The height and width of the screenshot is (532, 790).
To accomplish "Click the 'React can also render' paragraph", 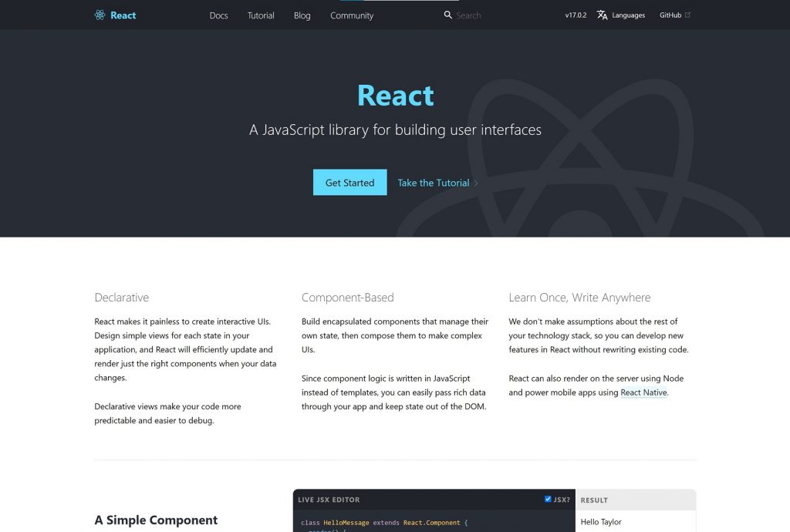I will pos(596,386).
